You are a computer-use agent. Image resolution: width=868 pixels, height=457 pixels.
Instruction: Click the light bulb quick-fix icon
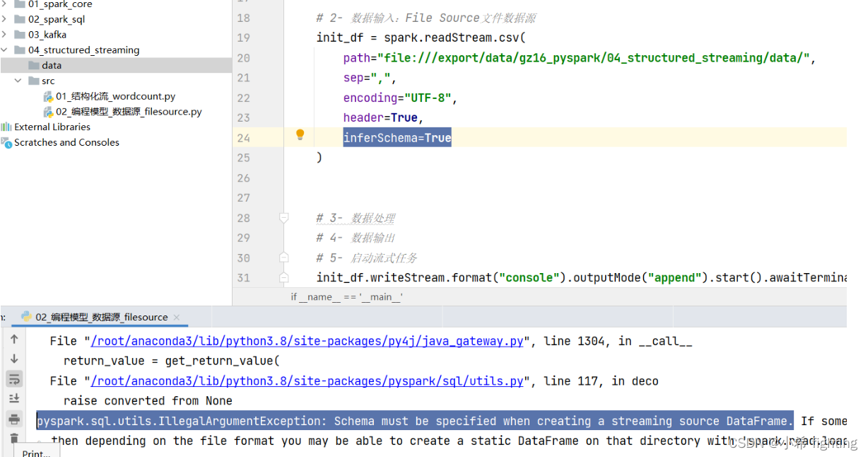click(x=300, y=134)
